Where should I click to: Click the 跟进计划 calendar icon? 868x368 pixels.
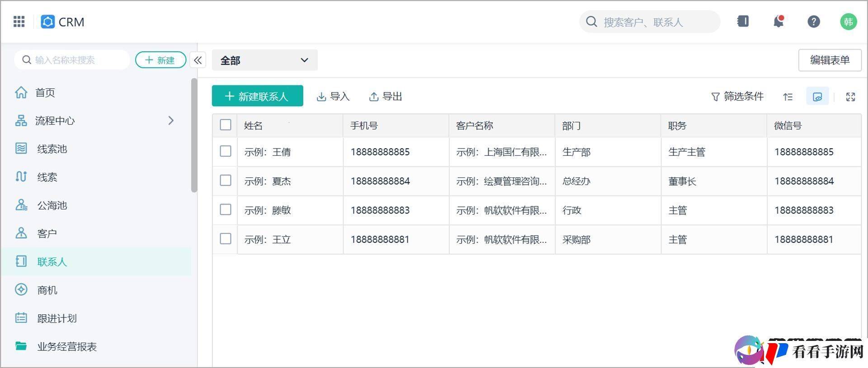tap(21, 318)
